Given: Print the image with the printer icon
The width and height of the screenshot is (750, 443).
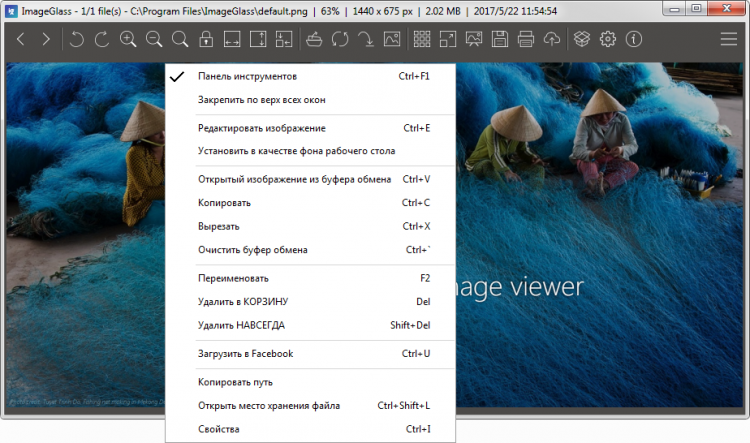Looking at the screenshot, I should 526,39.
